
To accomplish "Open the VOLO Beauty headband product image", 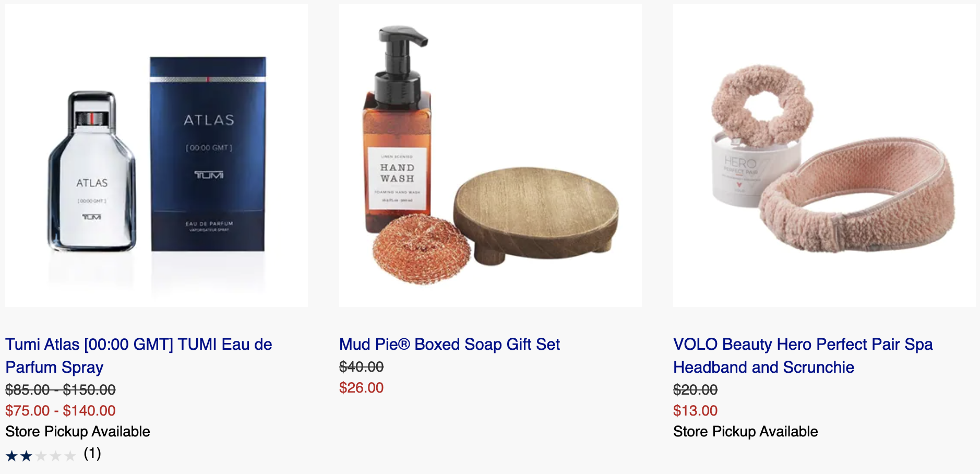I will [x=824, y=156].
